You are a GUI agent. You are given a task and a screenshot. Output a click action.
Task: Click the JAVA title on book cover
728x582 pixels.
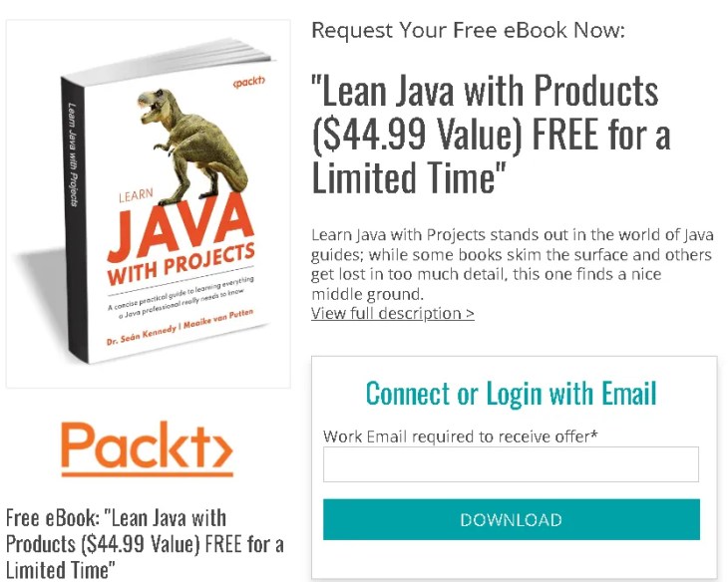click(181, 227)
